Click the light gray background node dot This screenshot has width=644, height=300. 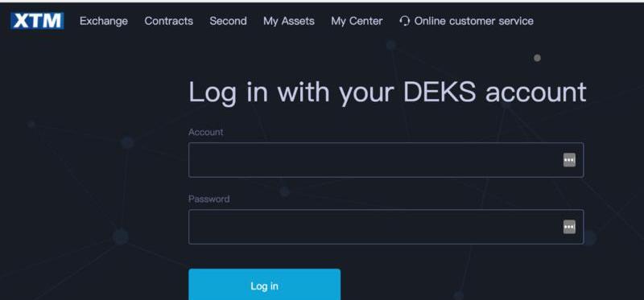(537, 58)
